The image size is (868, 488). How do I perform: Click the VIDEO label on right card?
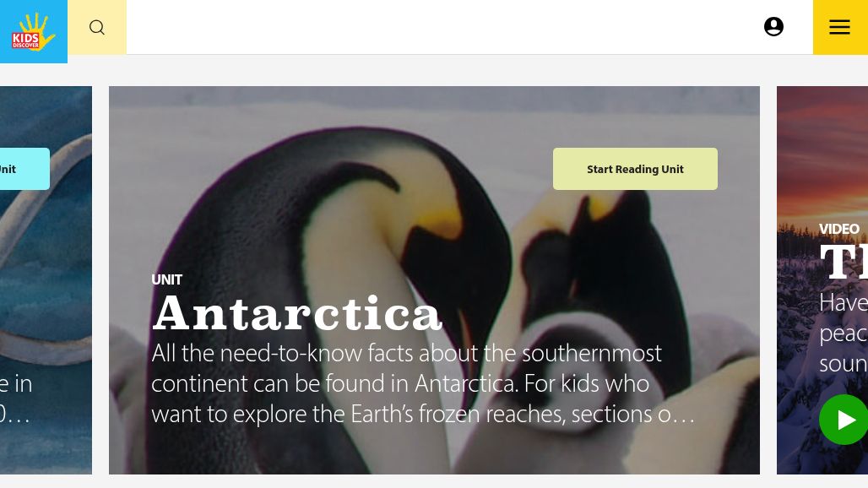click(839, 229)
